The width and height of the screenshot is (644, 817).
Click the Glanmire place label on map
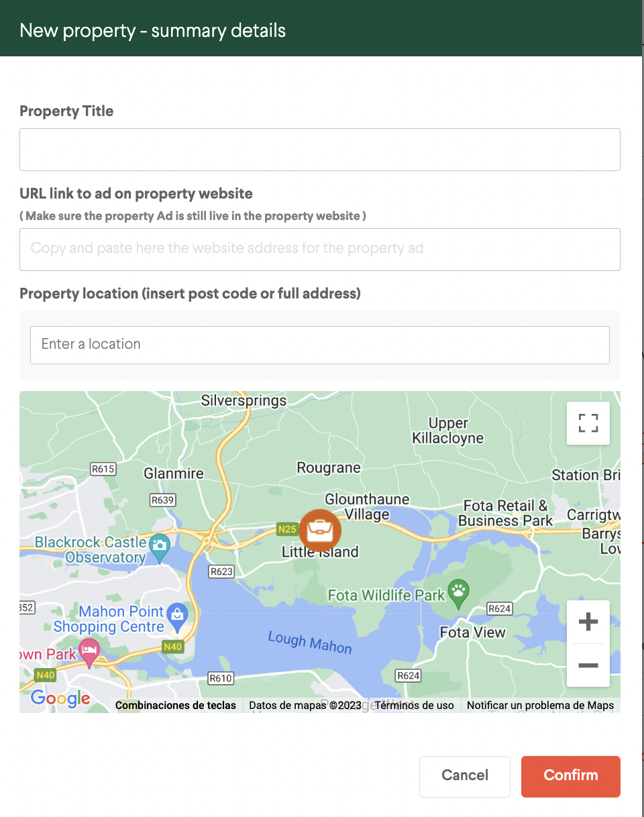(174, 474)
